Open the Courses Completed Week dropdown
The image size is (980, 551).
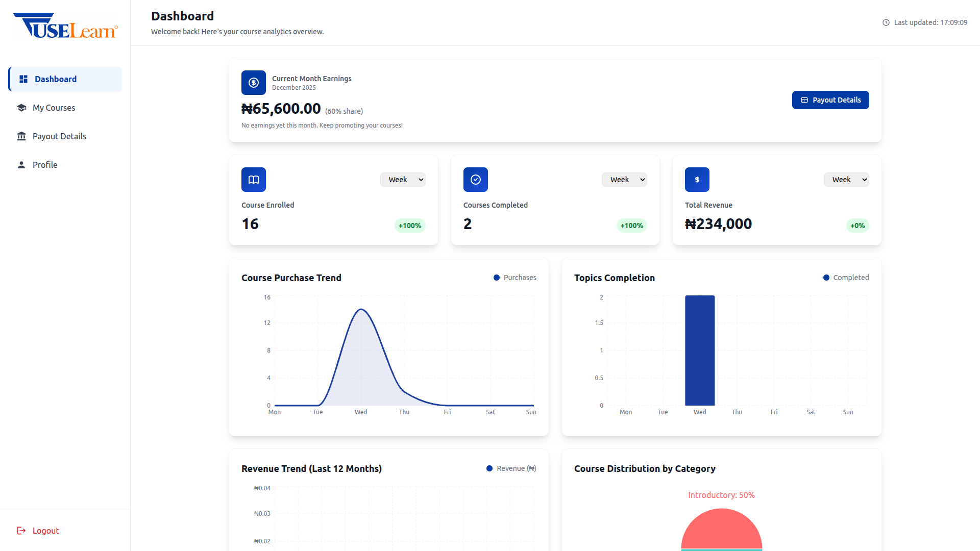(x=624, y=180)
